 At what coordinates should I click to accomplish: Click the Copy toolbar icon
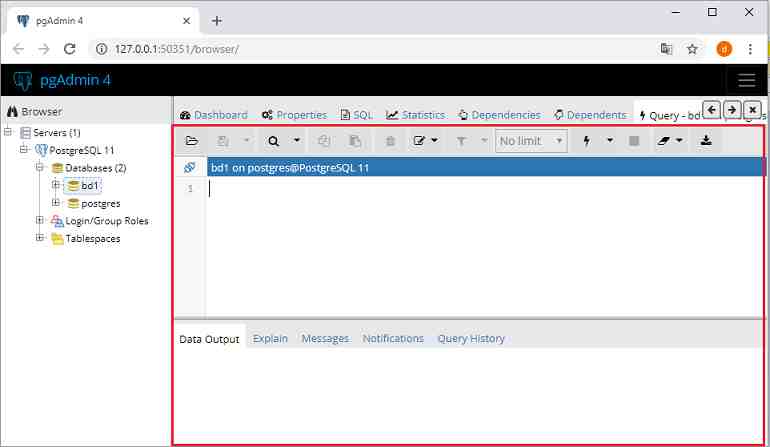(324, 141)
